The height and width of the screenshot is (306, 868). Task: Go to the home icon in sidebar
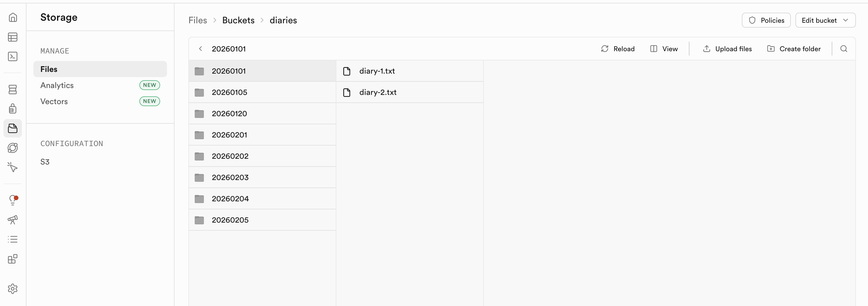pyautogui.click(x=12, y=18)
